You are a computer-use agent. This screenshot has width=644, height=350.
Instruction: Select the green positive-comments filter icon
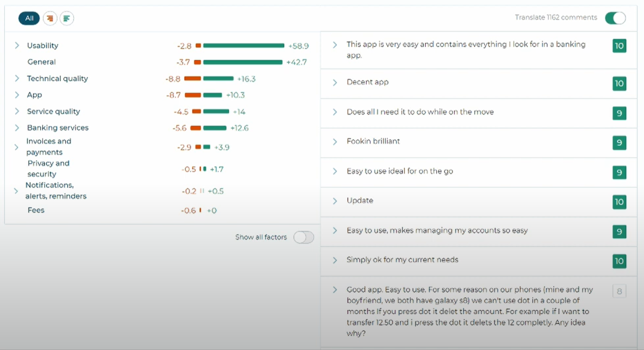click(67, 19)
